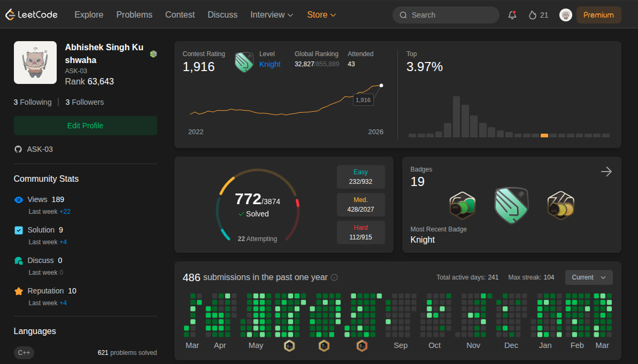Image resolution: width=638 pixels, height=364 pixels.
Task: Click the Reputation star icon
Action: pyautogui.click(x=19, y=291)
